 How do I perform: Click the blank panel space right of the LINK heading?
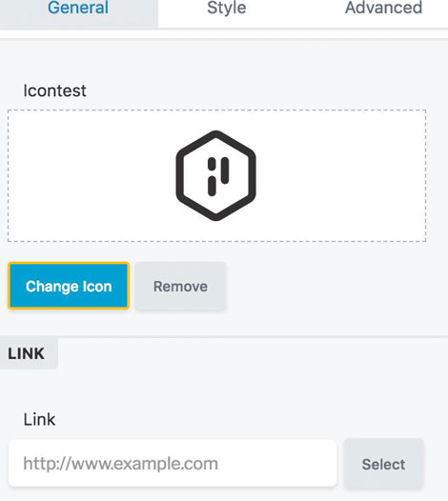pos(253,353)
